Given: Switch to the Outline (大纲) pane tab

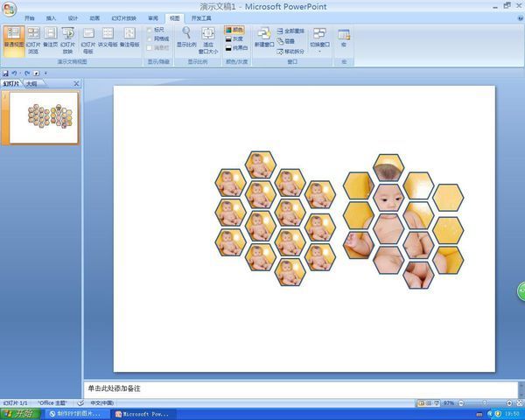Looking at the screenshot, I should (x=31, y=84).
